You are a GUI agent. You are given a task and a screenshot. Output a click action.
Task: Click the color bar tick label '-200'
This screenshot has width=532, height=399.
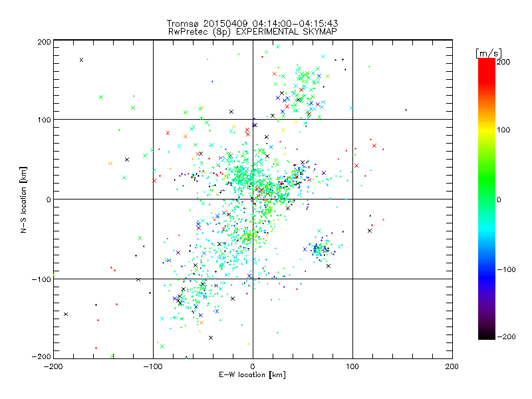coord(506,336)
